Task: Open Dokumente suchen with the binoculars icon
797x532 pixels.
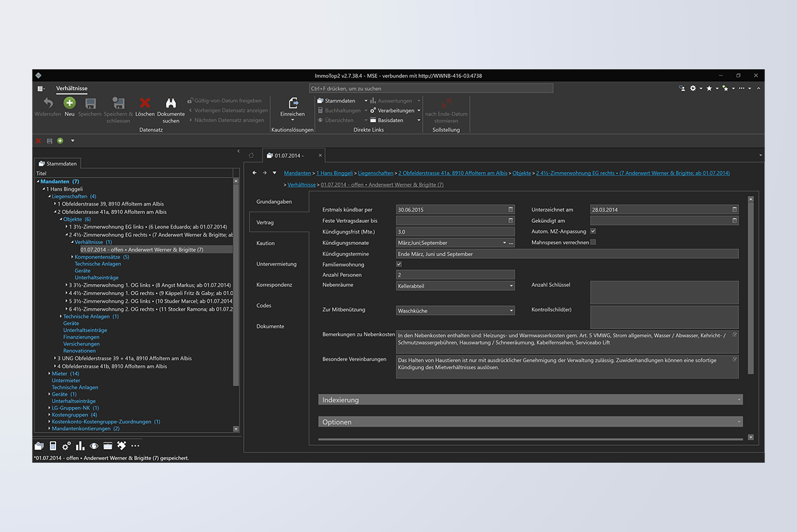Action: 170,103
